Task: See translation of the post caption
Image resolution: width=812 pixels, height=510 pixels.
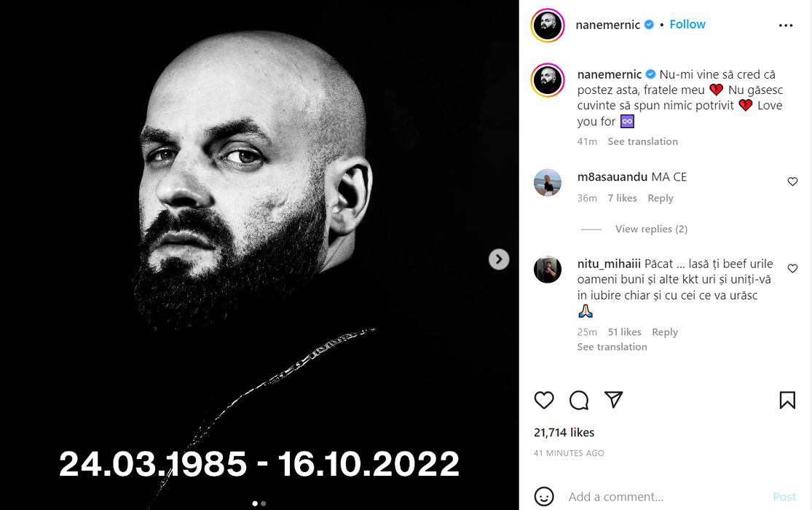Action: click(642, 141)
